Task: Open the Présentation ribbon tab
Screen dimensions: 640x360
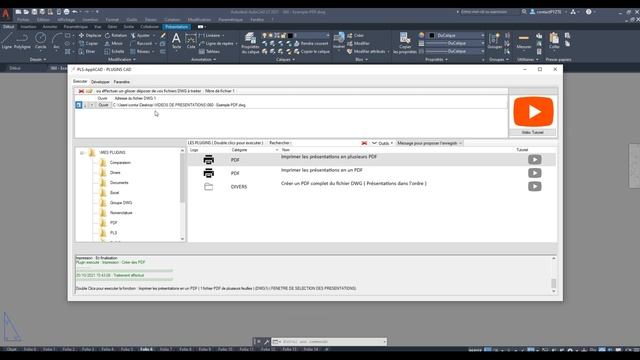Action: click(177, 27)
